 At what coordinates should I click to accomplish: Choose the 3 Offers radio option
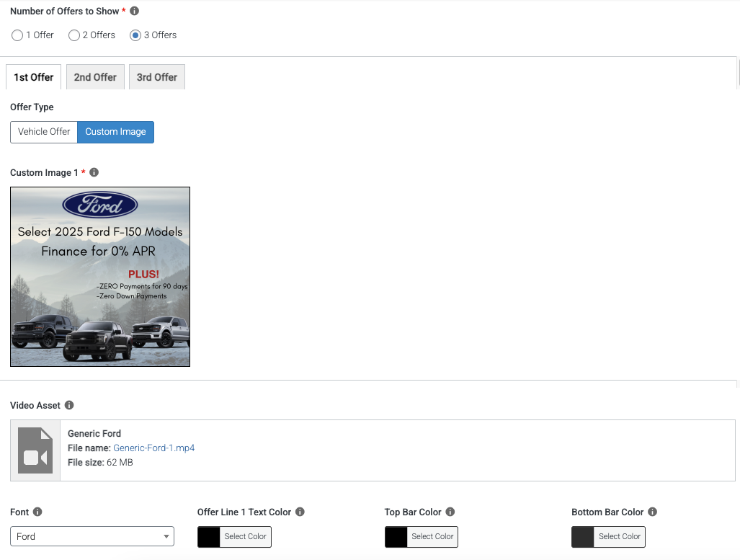(135, 35)
